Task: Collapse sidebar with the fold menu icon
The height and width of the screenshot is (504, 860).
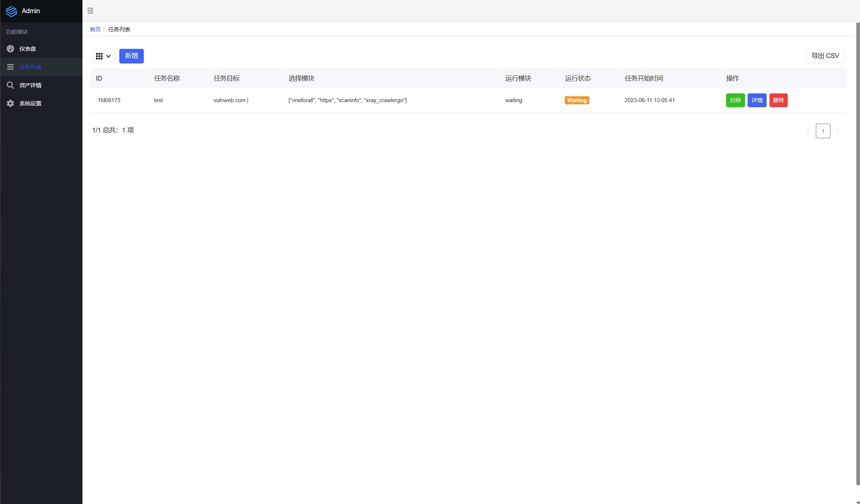Action: coord(90,11)
